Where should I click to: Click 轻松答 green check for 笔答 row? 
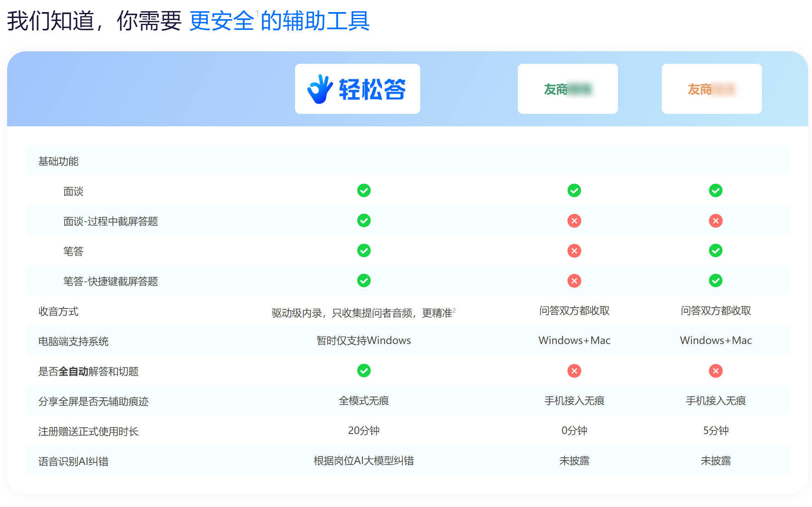point(364,251)
